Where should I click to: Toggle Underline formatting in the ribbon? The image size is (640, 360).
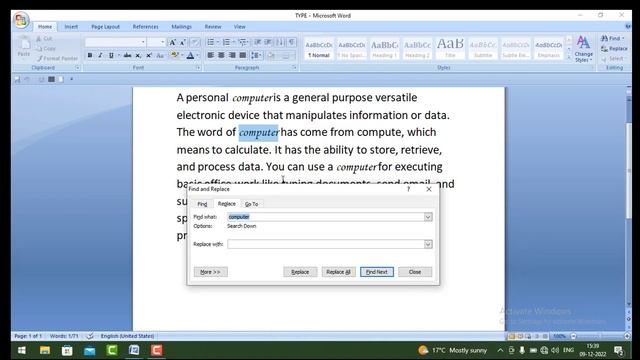[111, 55]
